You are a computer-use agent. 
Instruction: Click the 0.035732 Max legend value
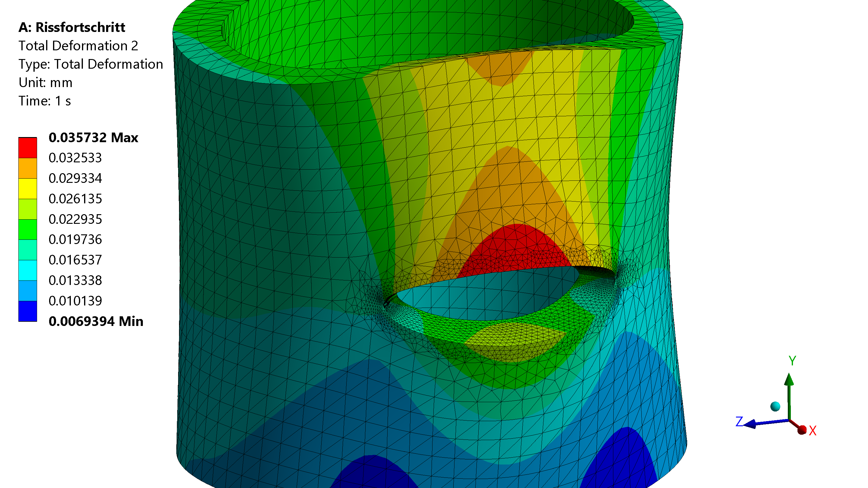coord(93,138)
